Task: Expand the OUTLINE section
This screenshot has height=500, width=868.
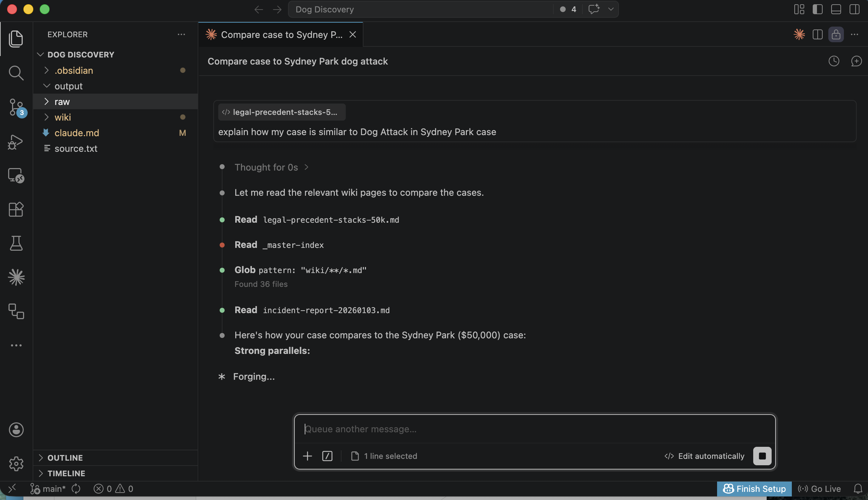Action: pos(115,458)
